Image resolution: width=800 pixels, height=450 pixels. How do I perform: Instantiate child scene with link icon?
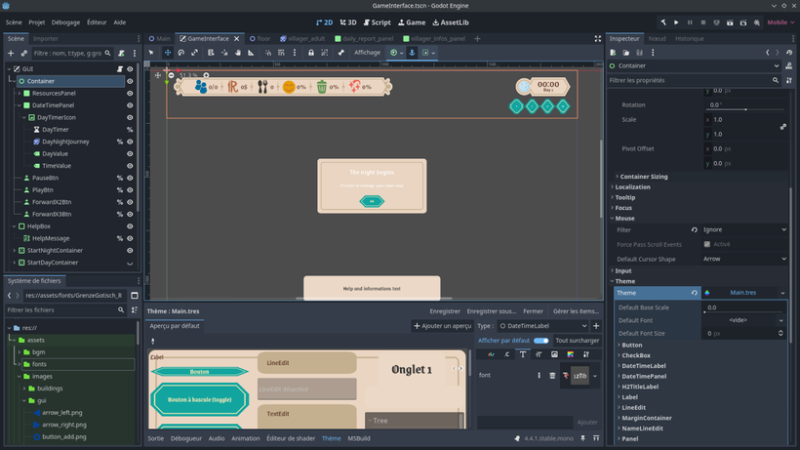(x=23, y=53)
